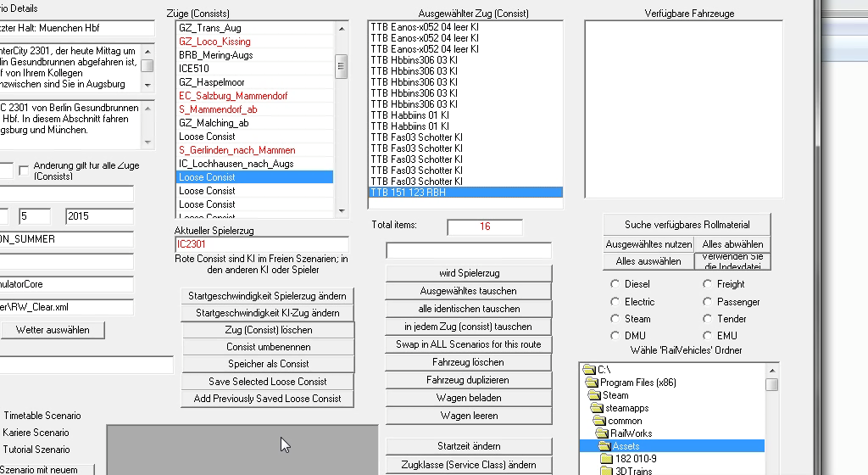The height and width of the screenshot is (475, 868).
Task: Click the Zug (Consist) löschen button
Action: (269, 330)
